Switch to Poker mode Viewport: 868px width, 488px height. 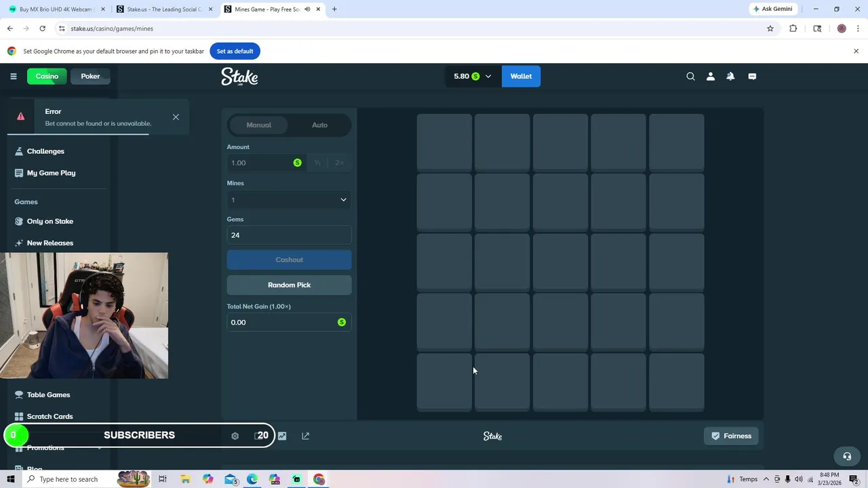(90, 76)
